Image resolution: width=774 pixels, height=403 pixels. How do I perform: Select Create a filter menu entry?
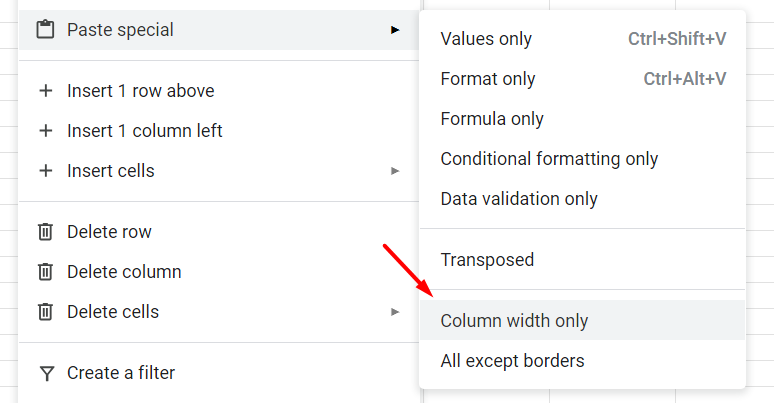coord(120,373)
